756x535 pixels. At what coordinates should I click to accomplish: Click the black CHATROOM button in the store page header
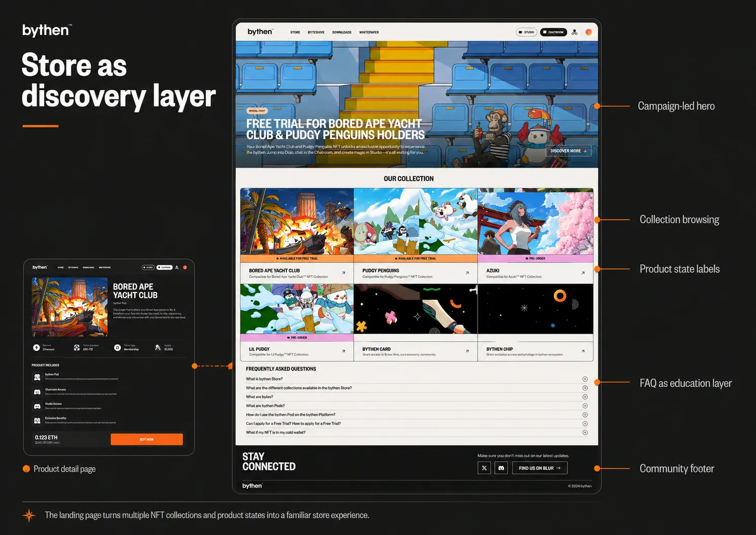(x=553, y=32)
